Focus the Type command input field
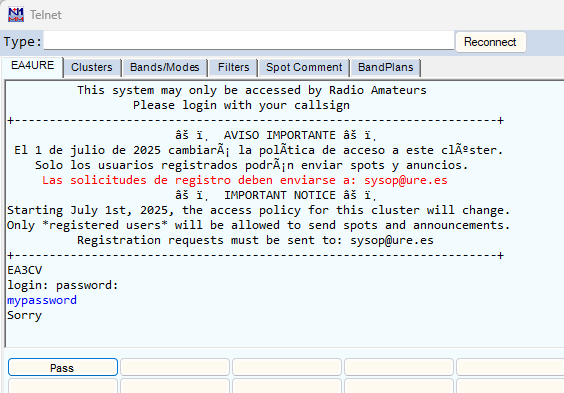Image resolution: width=564 pixels, height=393 pixels. 249,41
